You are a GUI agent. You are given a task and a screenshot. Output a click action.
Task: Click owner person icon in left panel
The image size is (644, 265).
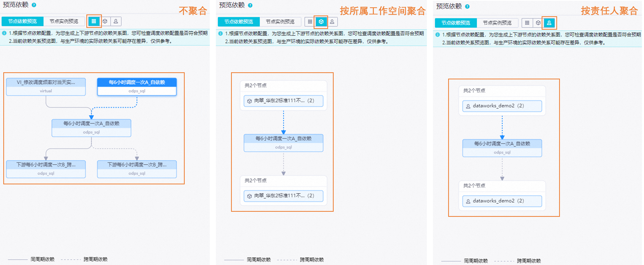click(x=116, y=21)
